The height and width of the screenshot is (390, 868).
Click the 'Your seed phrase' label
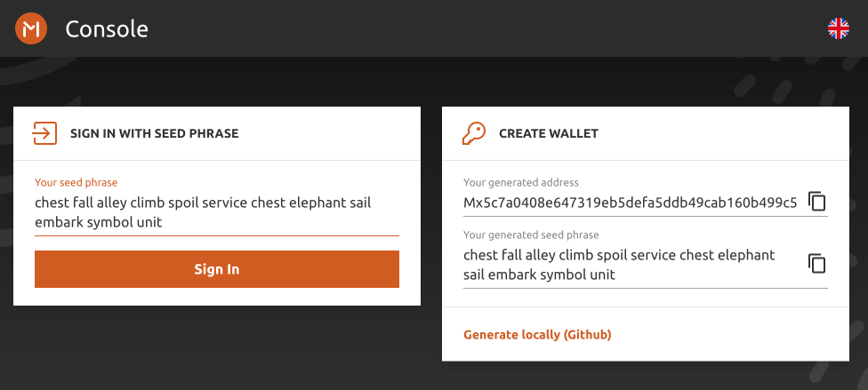click(76, 183)
